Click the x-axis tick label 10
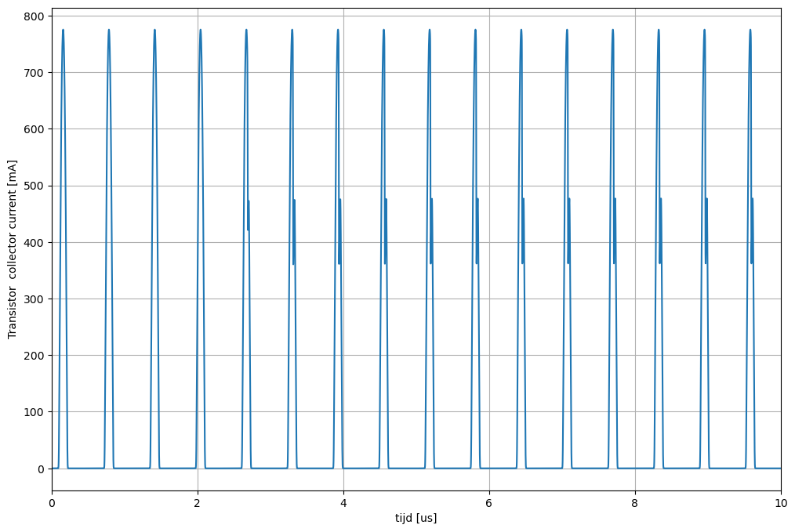Image resolution: width=795 pixels, height=532 pixels. pyautogui.click(x=780, y=502)
